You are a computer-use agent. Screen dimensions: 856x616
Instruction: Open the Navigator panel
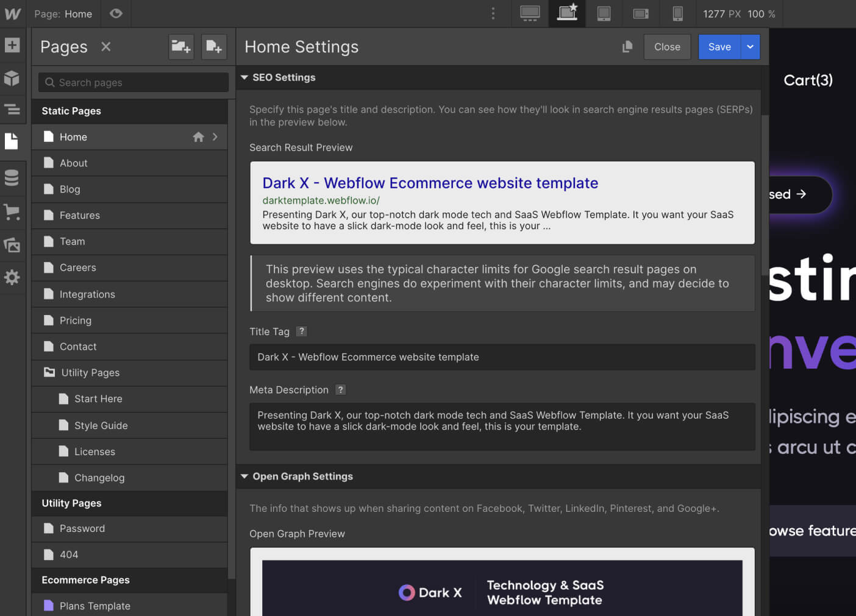13,110
